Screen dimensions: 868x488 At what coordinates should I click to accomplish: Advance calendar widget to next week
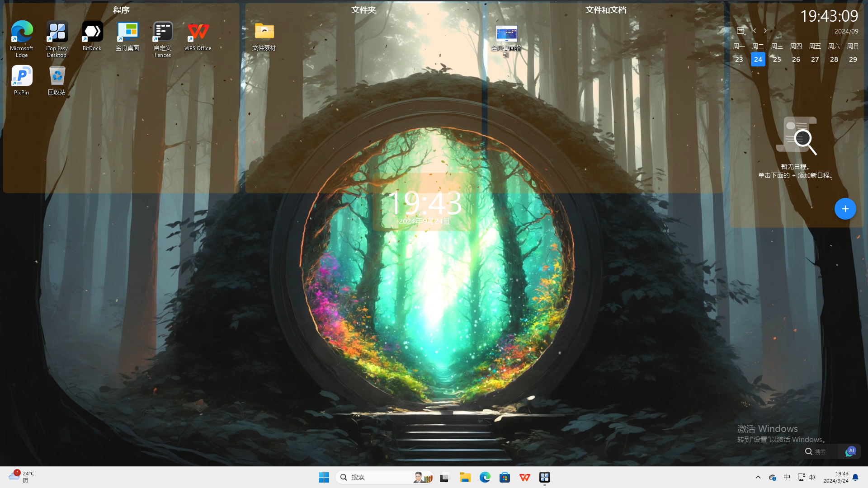click(765, 31)
